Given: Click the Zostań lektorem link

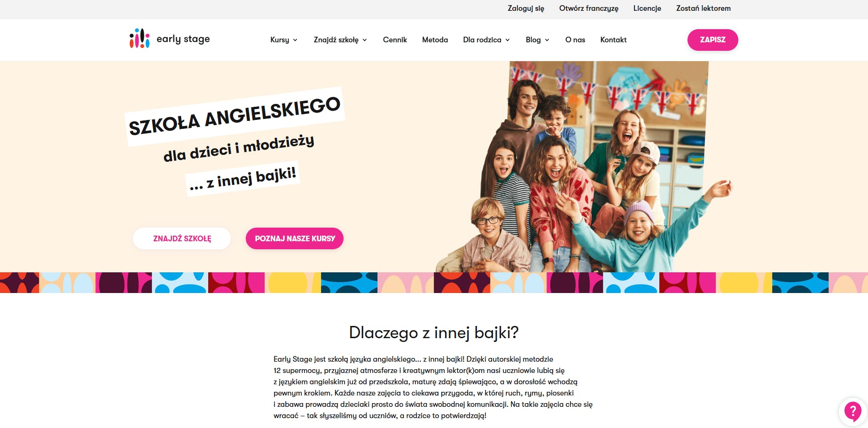Looking at the screenshot, I should coord(703,8).
